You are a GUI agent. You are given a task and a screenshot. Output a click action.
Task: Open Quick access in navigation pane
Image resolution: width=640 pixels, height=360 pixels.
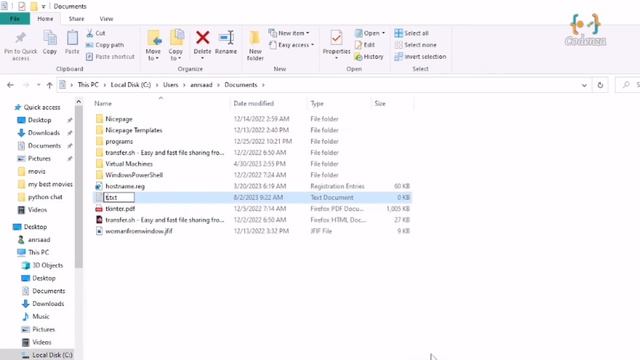(x=42, y=107)
